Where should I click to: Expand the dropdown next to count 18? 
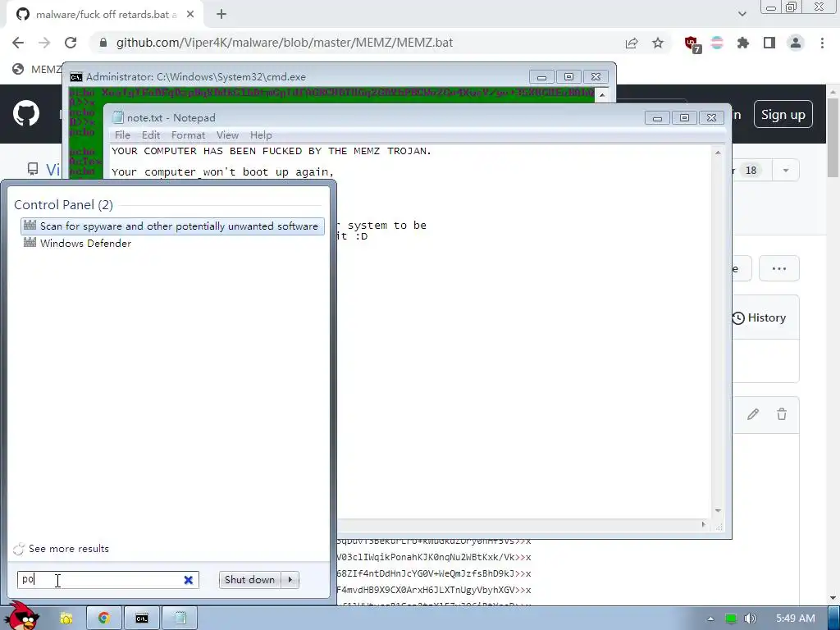tap(786, 171)
